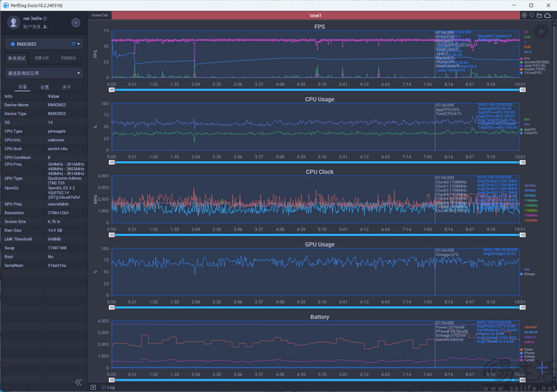The height and width of the screenshot is (392, 557).
Task: Click the GPU Usage chart title
Action: [319, 244]
